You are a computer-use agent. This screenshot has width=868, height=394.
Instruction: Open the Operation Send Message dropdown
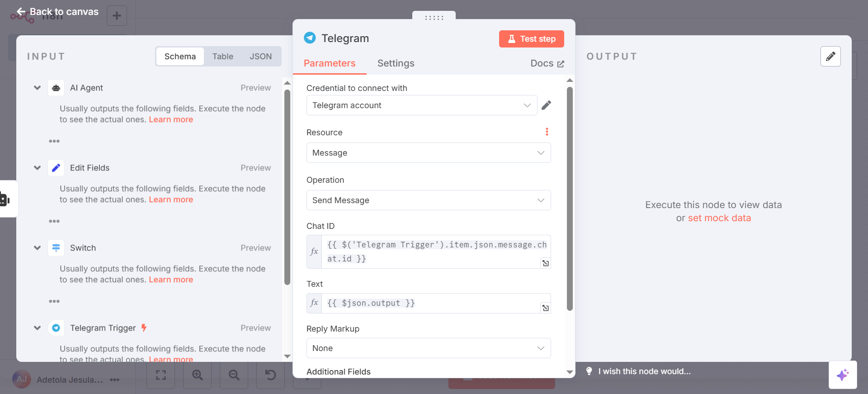(429, 200)
